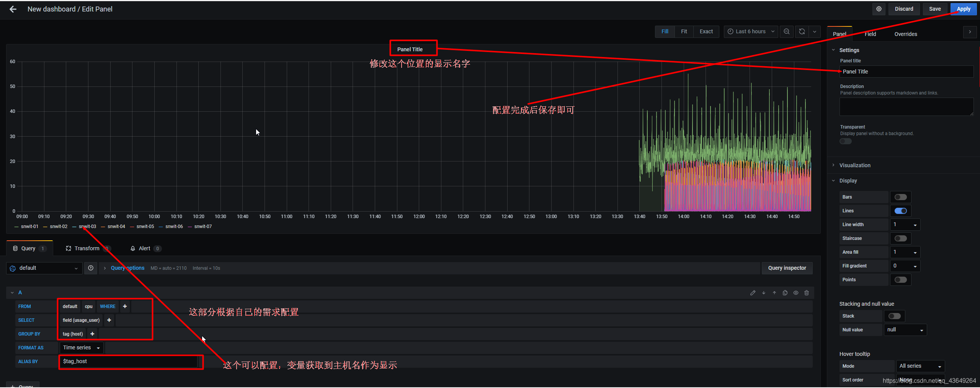Image resolution: width=980 pixels, height=388 pixels.
Task: Select Fit view mode
Action: point(684,31)
